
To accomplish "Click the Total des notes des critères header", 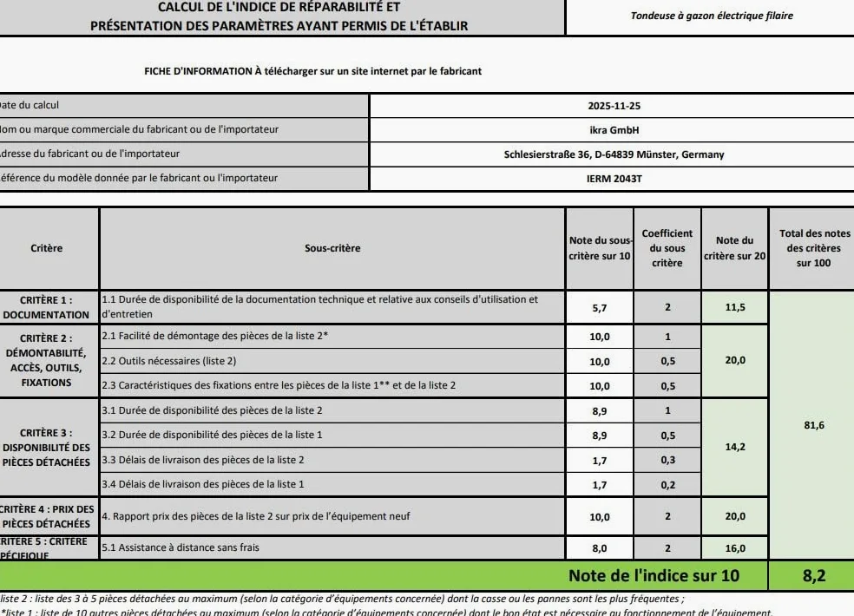I will point(813,248).
